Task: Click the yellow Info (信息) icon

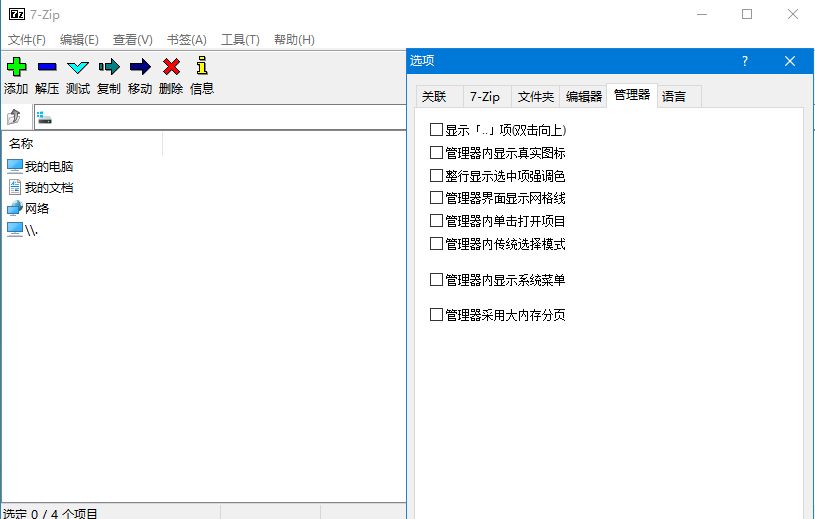Action: coord(202,68)
